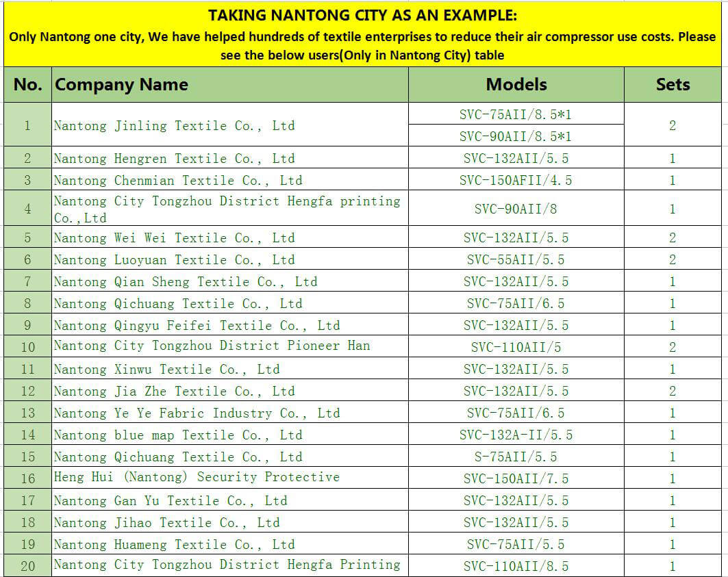728x577 pixels.
Task: Select the 'SVC-75AII/8.5*1' model cell
Action: pos(516,113)
